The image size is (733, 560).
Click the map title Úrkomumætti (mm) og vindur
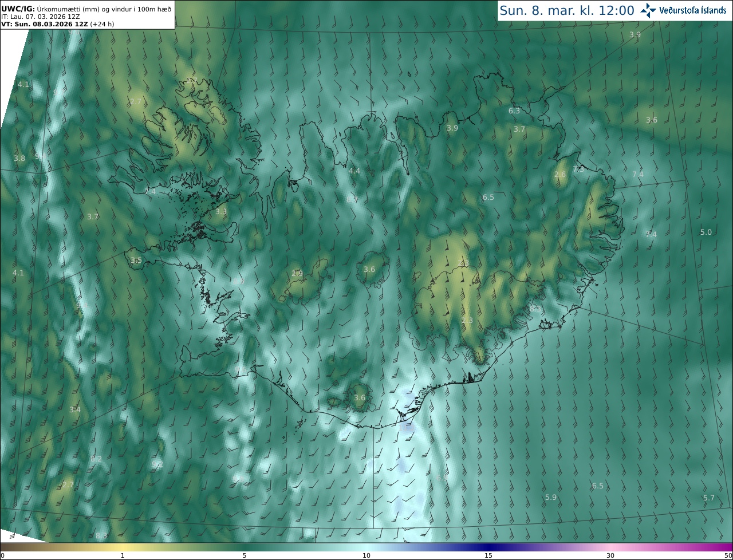(x=104, y=9)
